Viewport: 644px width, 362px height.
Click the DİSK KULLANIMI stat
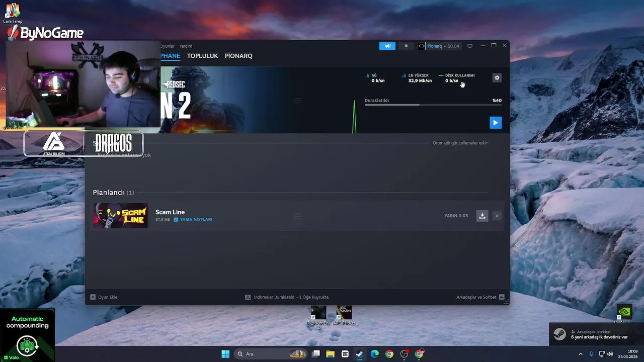point(456,78)
